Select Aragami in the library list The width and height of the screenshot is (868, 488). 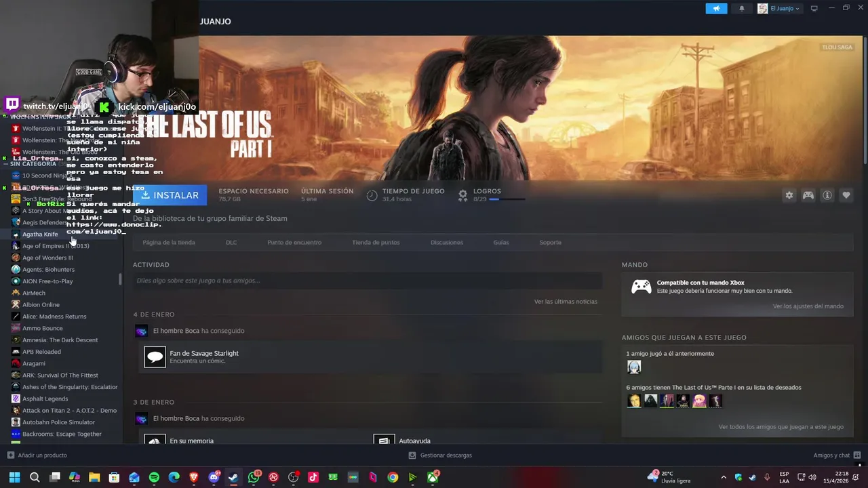tap(34, 364)
